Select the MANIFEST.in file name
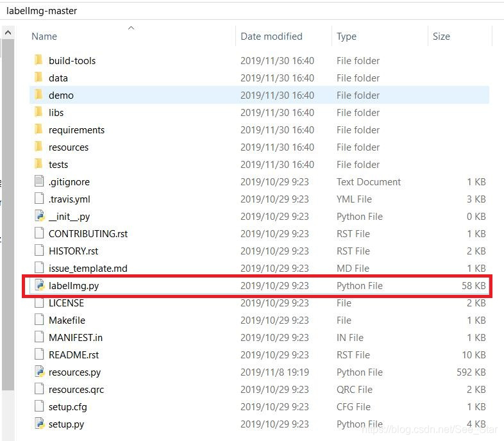The image size is (504, 441). tap(76, 338)
